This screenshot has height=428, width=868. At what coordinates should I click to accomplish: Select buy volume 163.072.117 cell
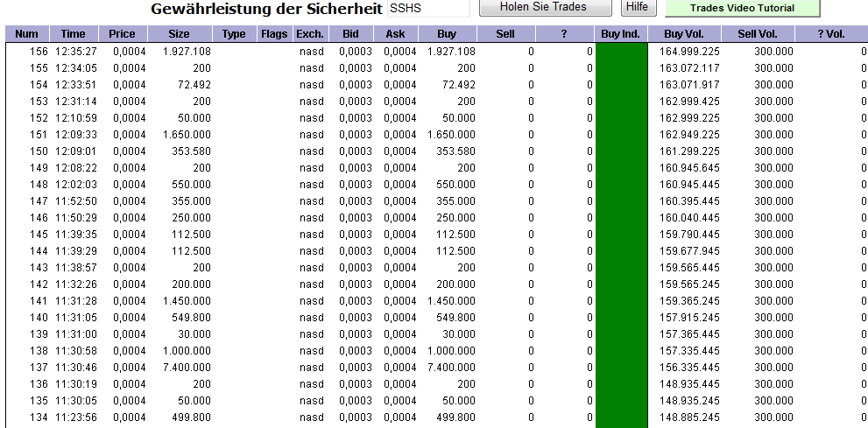coord(689,68)
